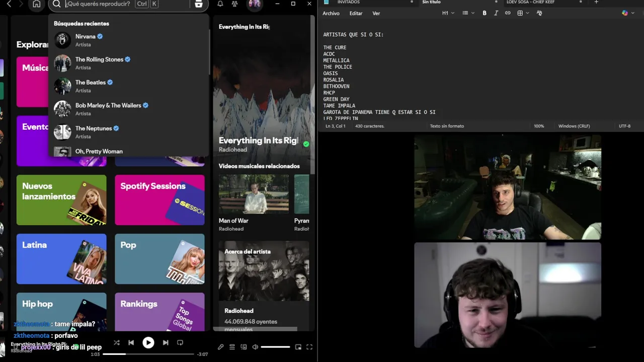The width and height of the screenshot is (644, 362).
Task: Click the 100% zoom status entry
Action: (539, 126)
